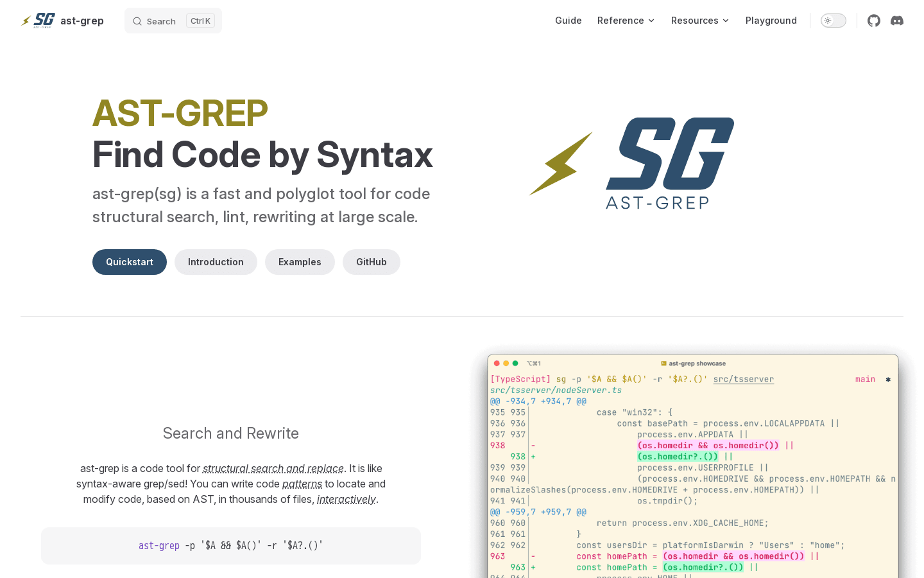Click the green traffic light in terminal demo
This screenshot has height=578, width=924.
[515, 363]
